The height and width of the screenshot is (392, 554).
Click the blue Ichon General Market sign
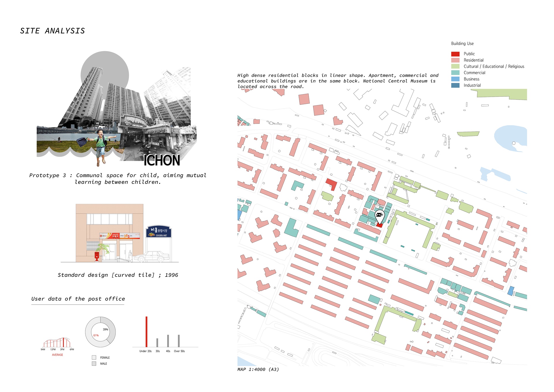(159, 232)
